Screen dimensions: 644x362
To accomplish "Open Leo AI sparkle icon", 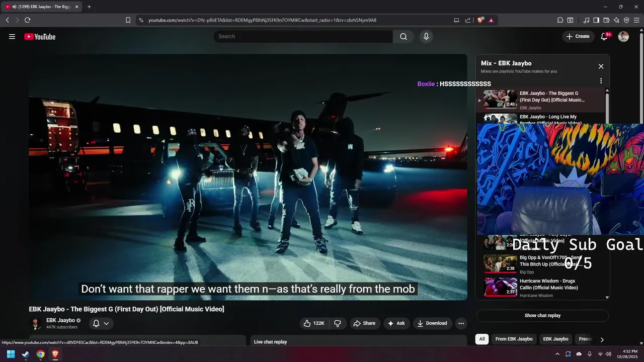I will 616,20.
